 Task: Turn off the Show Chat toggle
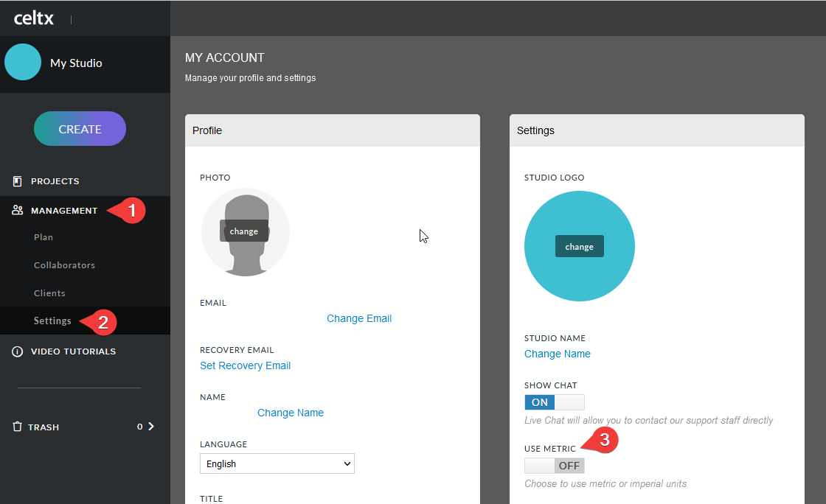554,402
